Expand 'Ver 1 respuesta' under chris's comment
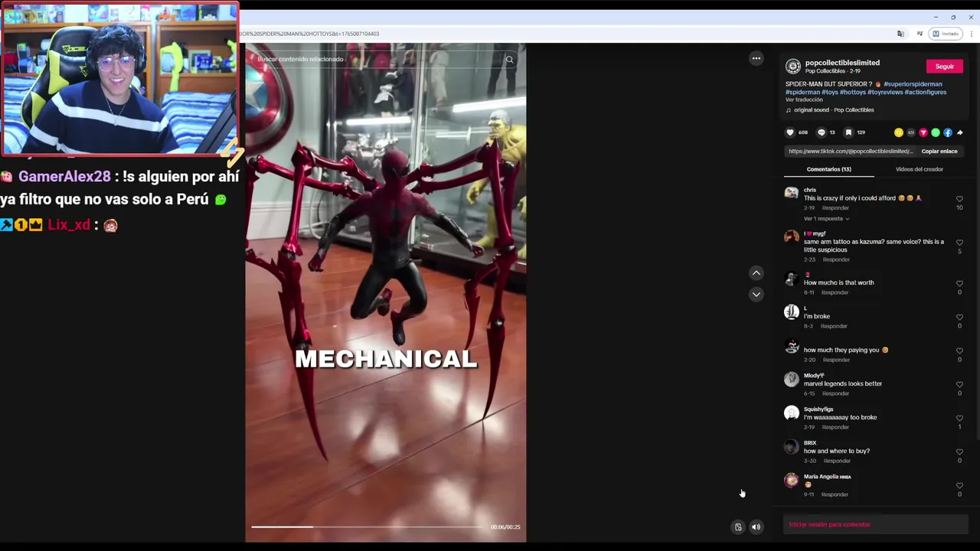Image resolution: width=980 pixels, height=551 pixels. tap(826, 219)
